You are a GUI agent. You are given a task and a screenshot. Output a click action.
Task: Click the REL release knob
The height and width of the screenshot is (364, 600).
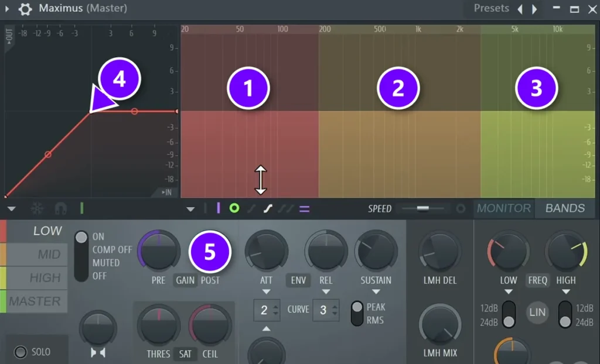coord(326,252)
